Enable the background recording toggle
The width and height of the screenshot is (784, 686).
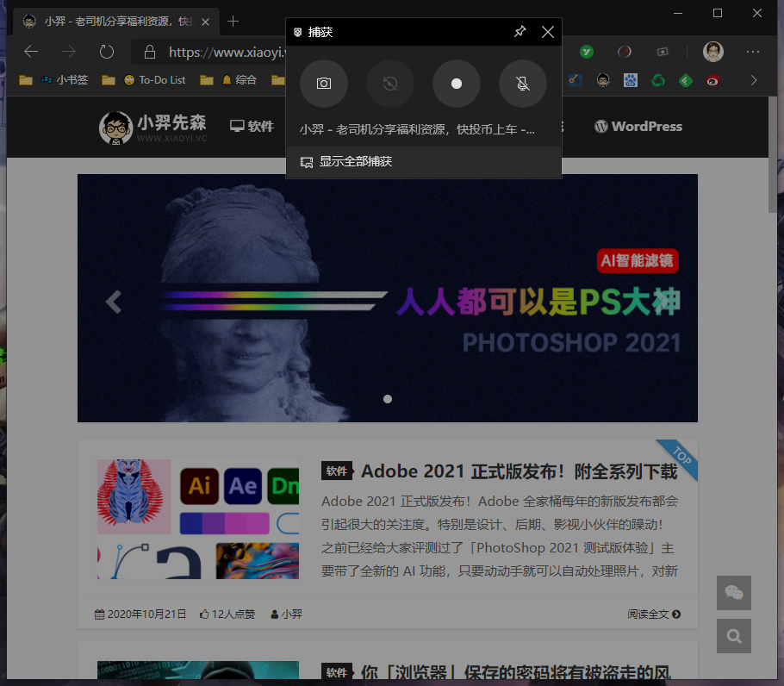[389, 84]
